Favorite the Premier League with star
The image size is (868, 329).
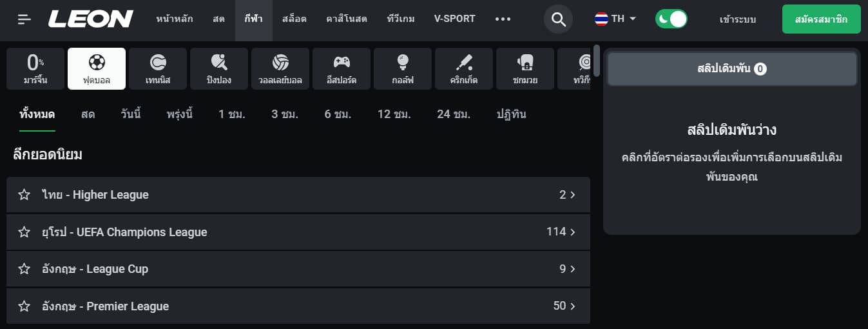click(x=24, y=306)
